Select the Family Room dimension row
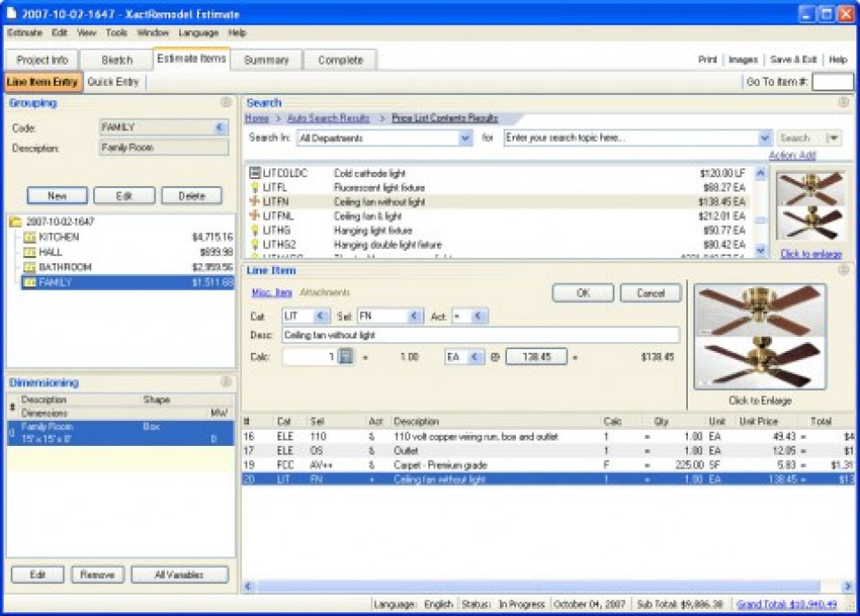The width and height of the screenshot is (860, 616). coord(121,433)
